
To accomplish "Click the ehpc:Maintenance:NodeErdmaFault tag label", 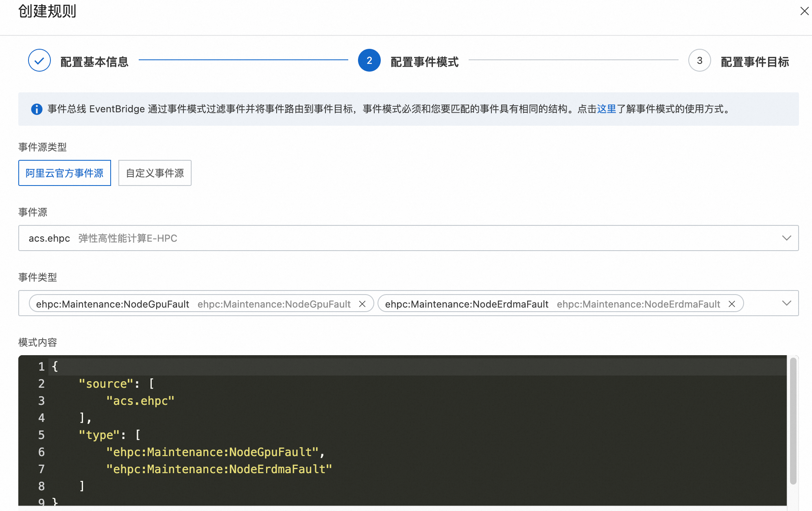I will pos(467,304).
